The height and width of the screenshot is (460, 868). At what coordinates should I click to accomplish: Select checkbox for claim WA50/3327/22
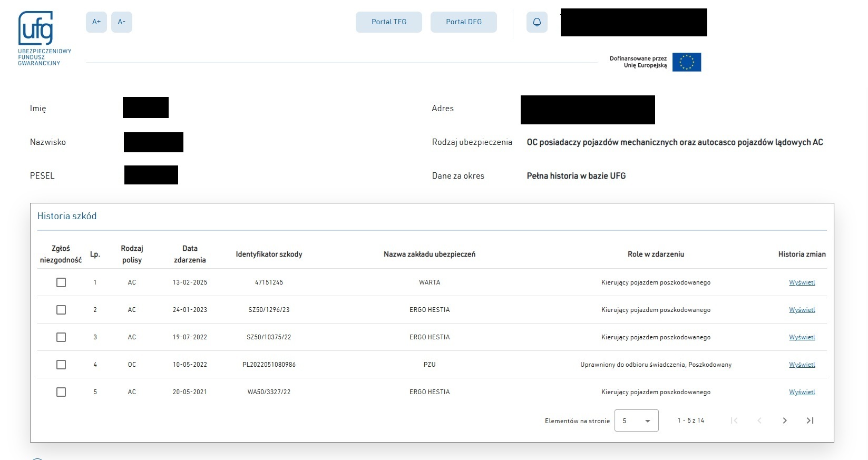click(61, 392)
